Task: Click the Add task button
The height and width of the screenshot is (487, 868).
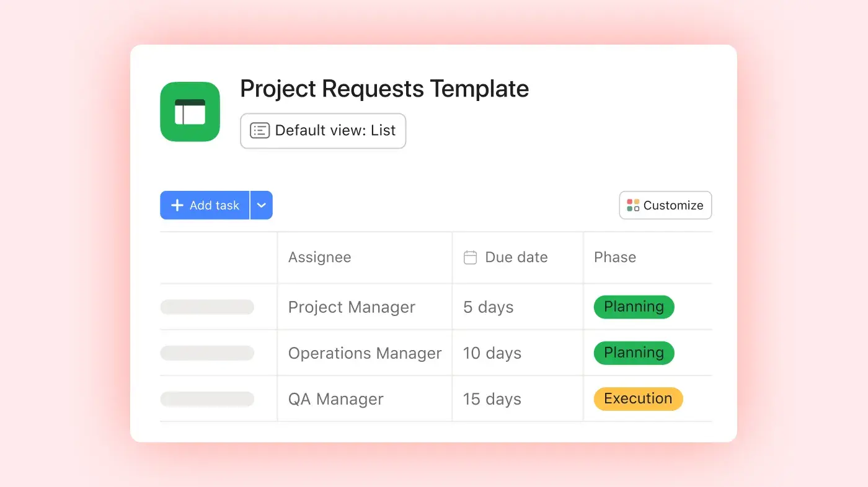Action: coord(205,205)
